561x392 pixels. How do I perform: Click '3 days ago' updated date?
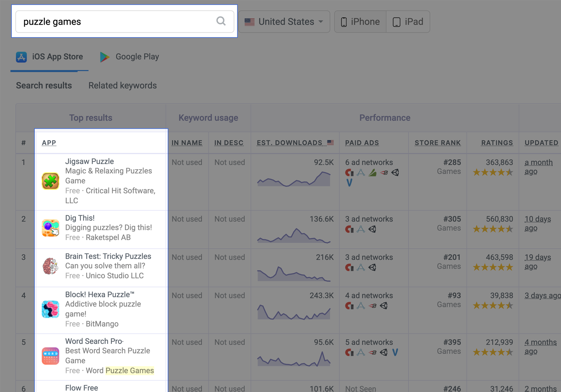pos(543,296)
